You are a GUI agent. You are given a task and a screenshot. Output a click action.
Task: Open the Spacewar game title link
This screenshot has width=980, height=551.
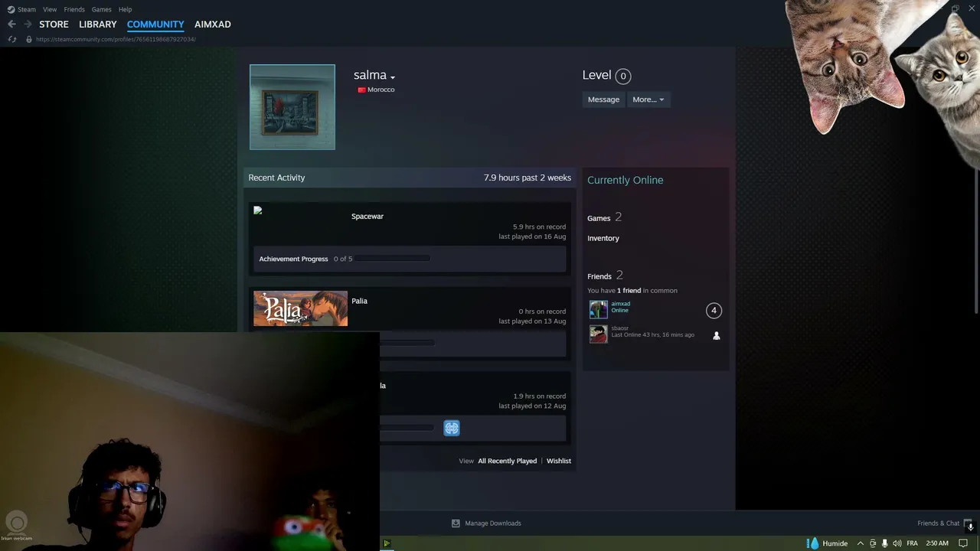pyautogui.click(x=367, y=217)
